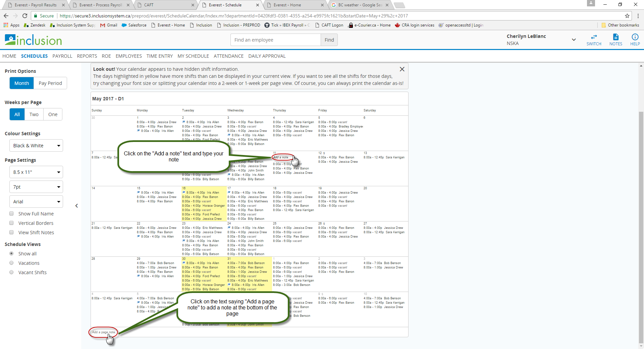Open the Inclusion - PREPROD bookmark
644x349 pixels.
[x=238, y=25]
